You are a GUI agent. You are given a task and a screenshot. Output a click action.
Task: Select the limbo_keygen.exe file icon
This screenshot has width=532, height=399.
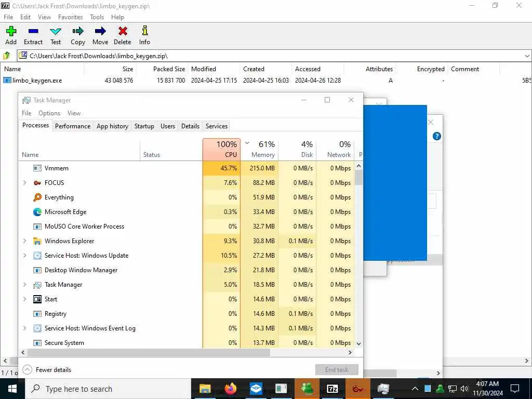(x=7, y=81)
